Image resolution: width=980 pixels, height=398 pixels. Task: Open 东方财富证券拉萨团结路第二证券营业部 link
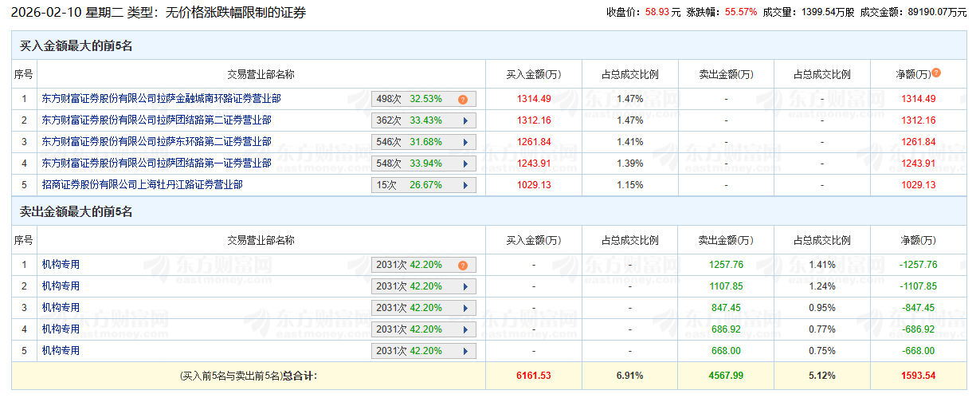click(x=156, y=120)
